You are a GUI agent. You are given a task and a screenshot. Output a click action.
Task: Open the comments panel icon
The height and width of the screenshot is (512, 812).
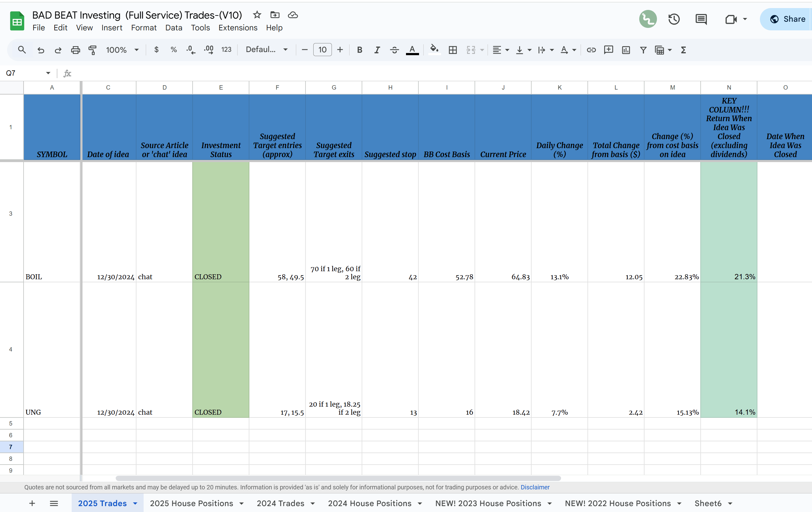pyautogui.click(x=701, y=19)
